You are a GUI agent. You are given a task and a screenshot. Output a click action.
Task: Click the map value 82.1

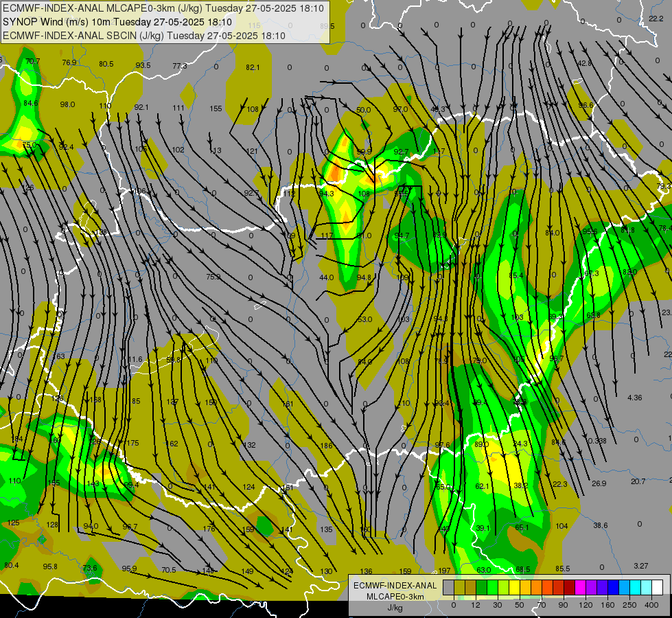(x=253, y=67)
